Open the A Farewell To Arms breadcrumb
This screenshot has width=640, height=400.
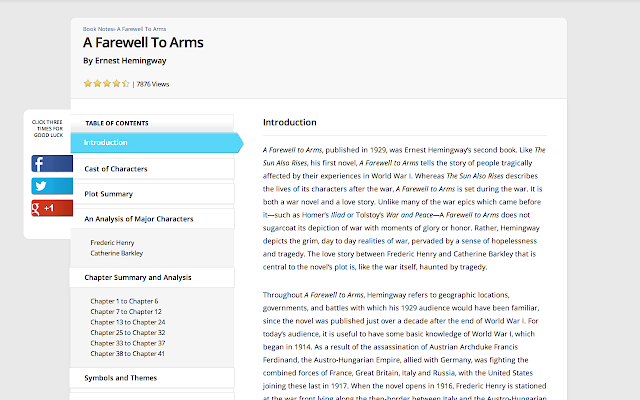pos(141,29)
